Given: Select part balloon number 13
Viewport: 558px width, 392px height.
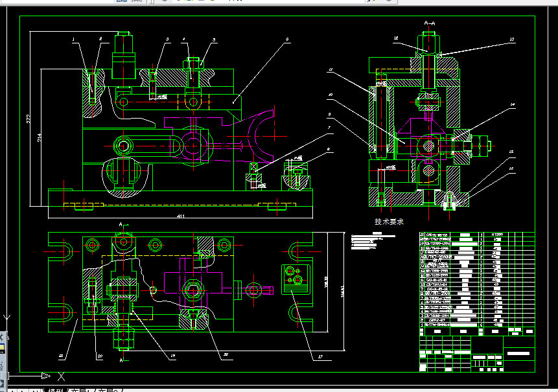Looking at the screenshot, I should pos(512,40).
